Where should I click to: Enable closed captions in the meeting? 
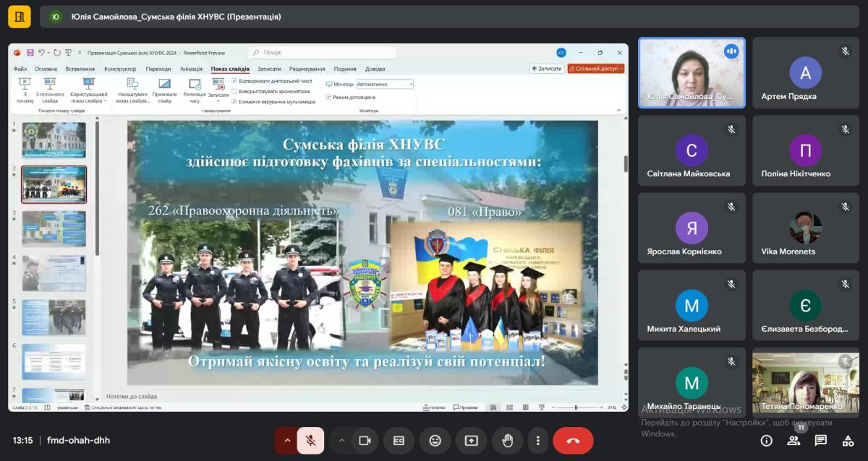coord(399,441)
